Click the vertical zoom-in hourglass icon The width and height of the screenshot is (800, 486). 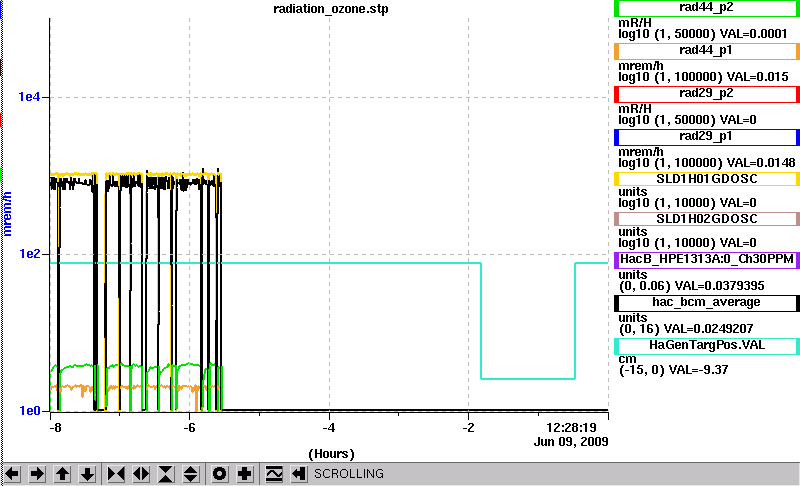(x=166, y=474)
